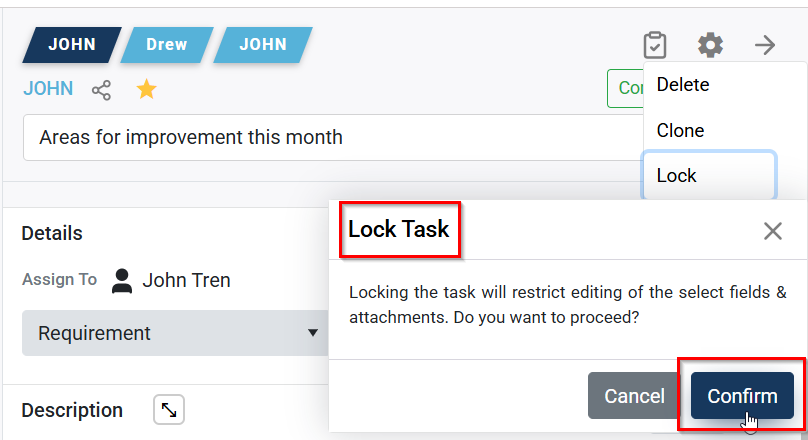Screen dimensions: 808x440
Task: Toggle the yellow favorite star
Action: click(147, 90)
